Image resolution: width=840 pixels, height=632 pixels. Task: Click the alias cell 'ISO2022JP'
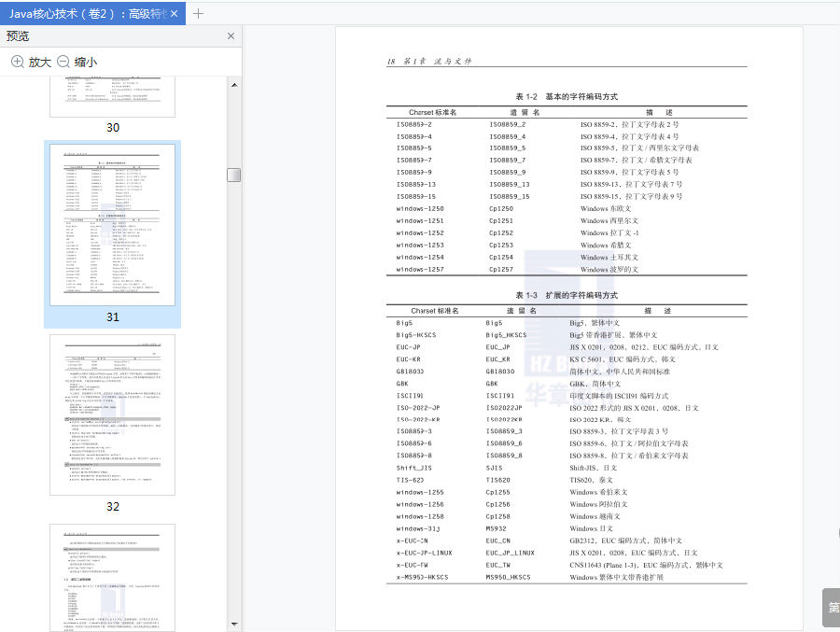[504, 408]
